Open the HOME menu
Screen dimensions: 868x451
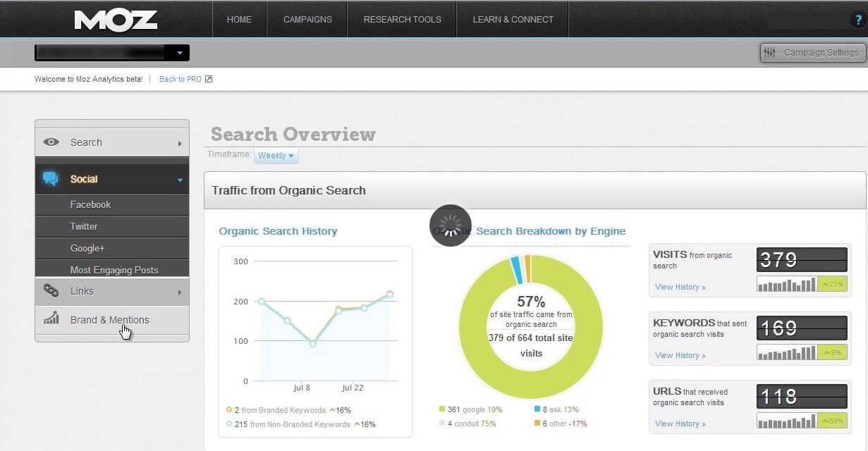(239, 20)
